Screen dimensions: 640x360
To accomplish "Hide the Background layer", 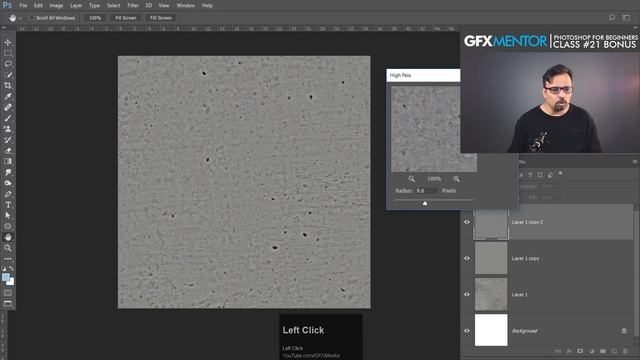I will pos(467,331).
